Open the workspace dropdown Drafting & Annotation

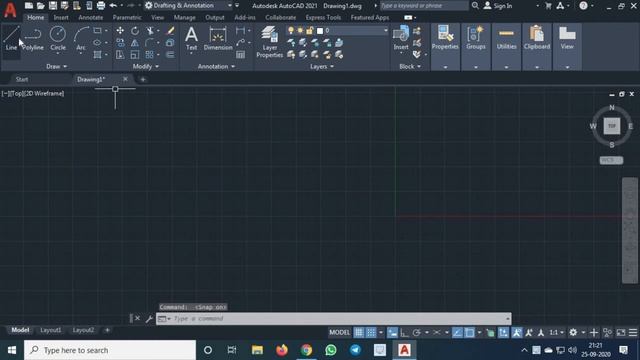(189, 6)
